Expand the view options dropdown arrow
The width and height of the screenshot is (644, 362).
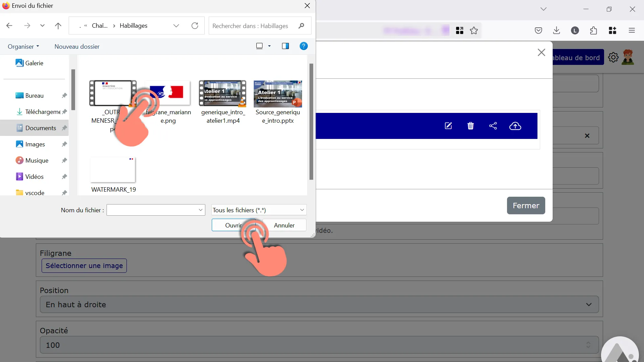tap(270, 46)
